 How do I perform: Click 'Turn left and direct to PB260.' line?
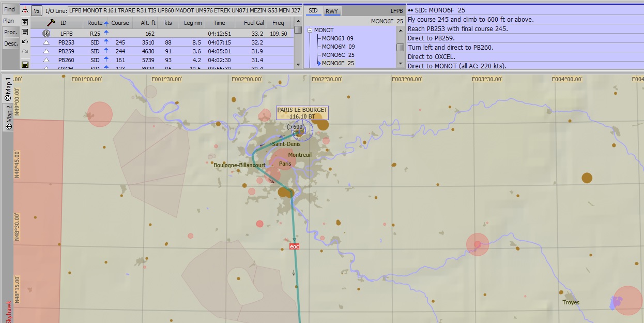pyautogui.click(x=450, y=48)
